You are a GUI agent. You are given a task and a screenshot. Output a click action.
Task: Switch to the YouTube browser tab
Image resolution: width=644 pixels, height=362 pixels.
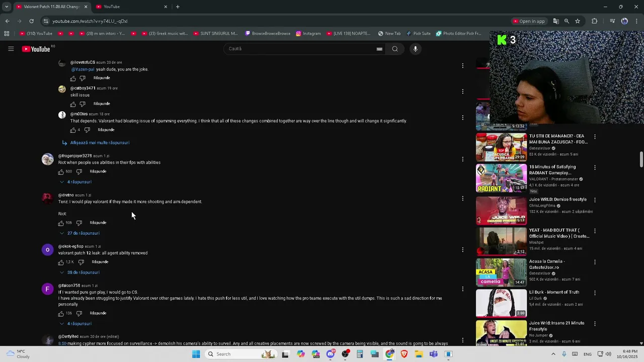pyautogui.click(x=132, y=7)
